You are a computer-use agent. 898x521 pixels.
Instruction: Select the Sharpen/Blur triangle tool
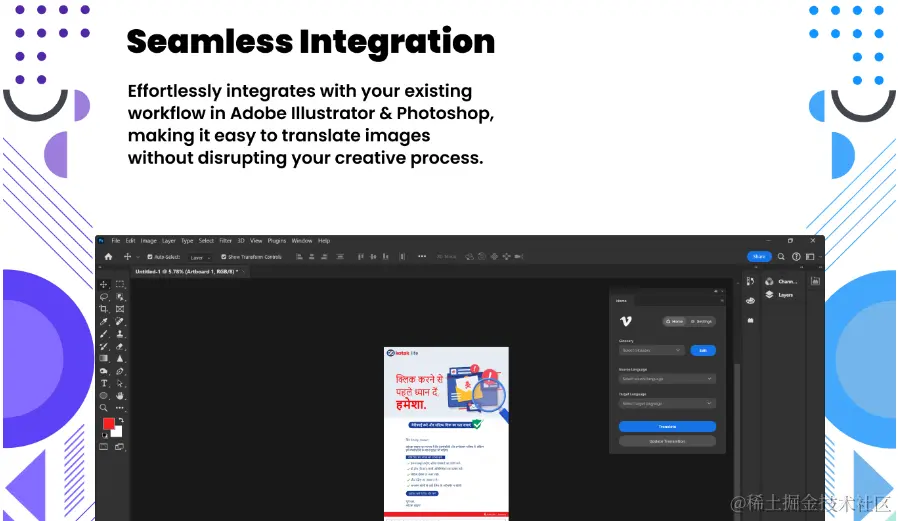click(120, 358)
